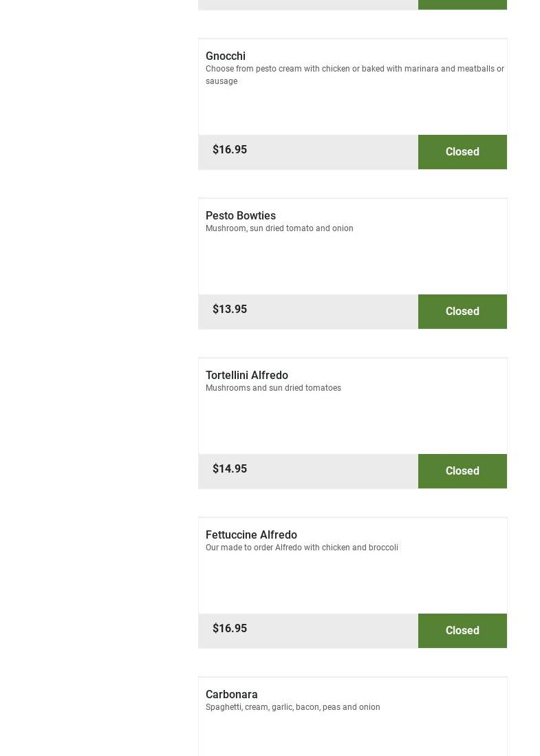The image size is (540, 756).
Task: Hit the Closed button for Fettuccine Alfredo
Action: [462, 631]
